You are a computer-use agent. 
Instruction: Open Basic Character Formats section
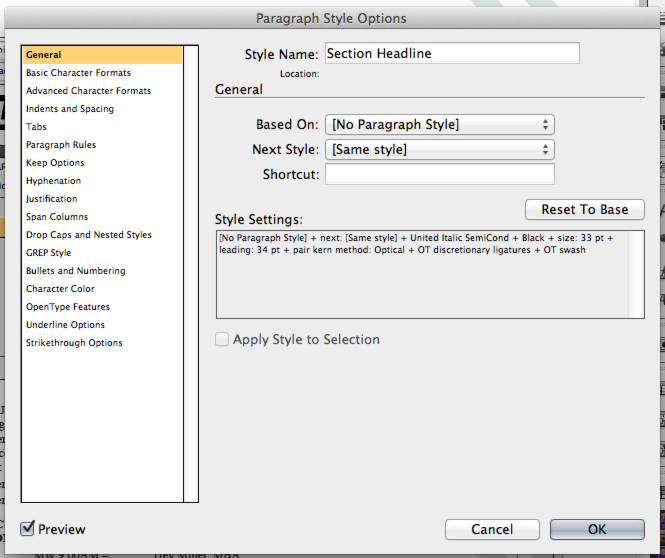[x=102, y=73]
